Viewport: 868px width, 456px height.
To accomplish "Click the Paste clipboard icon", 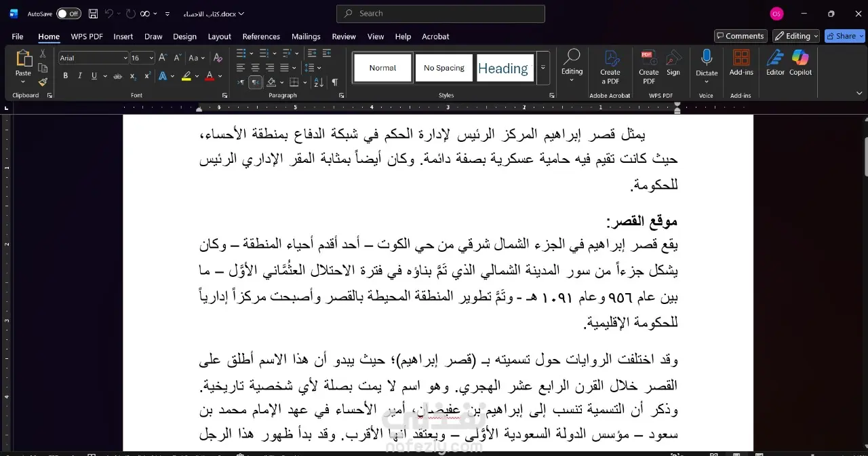I will [24, 59].
